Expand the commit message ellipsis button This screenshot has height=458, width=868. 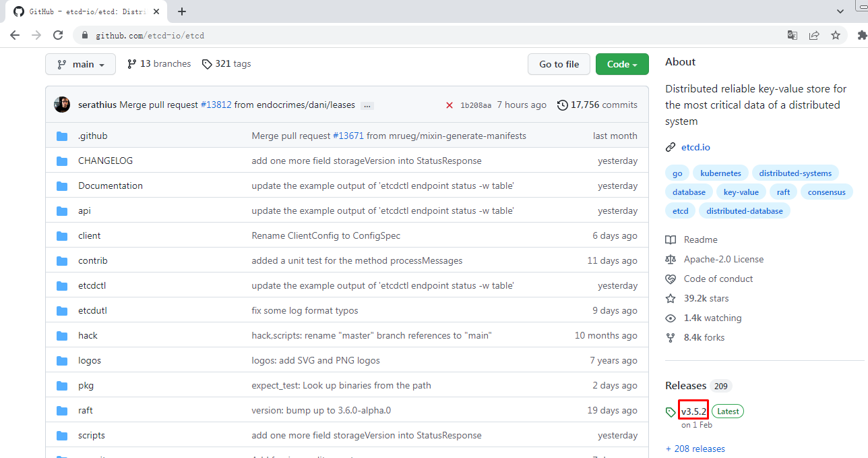tap(367, 105)
